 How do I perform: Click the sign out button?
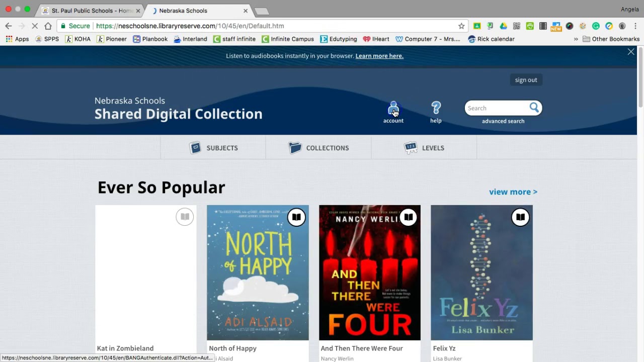click(526, 80)
